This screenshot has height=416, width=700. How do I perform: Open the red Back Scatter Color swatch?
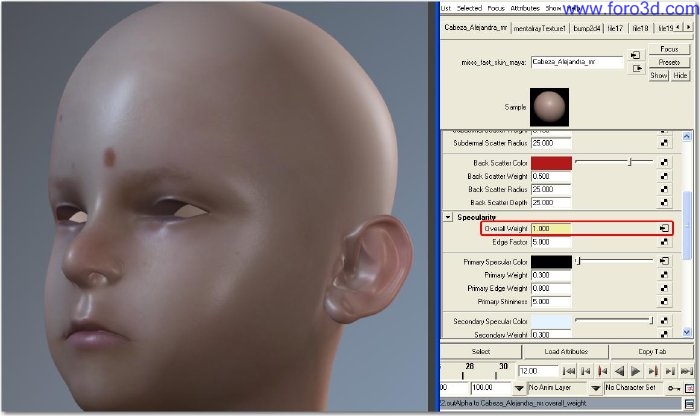pos(551,163)
